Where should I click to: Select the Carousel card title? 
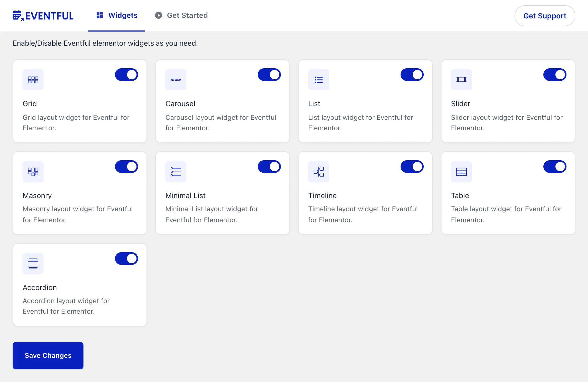coord(180,104)
